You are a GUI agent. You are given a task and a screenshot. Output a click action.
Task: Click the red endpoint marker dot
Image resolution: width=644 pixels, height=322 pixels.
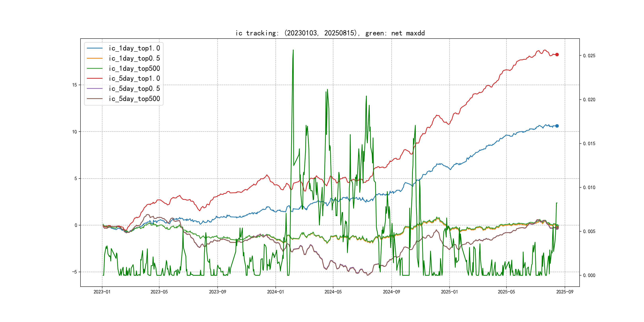[557, 54]
